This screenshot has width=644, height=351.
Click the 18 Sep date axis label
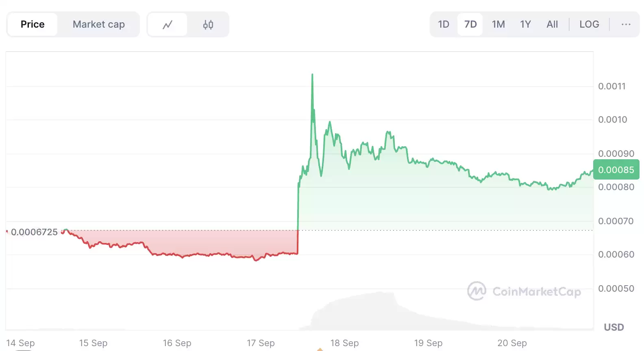(344, 343)
